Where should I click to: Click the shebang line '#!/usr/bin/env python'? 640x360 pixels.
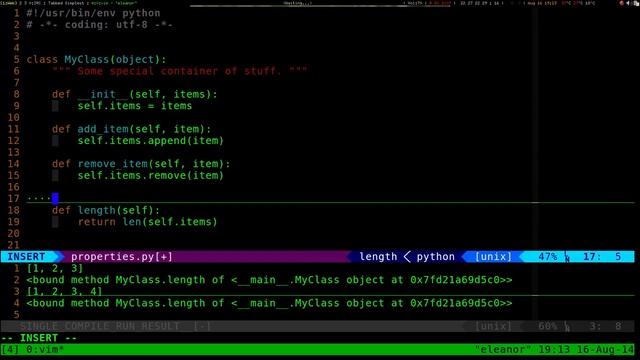tap(93, 13)
